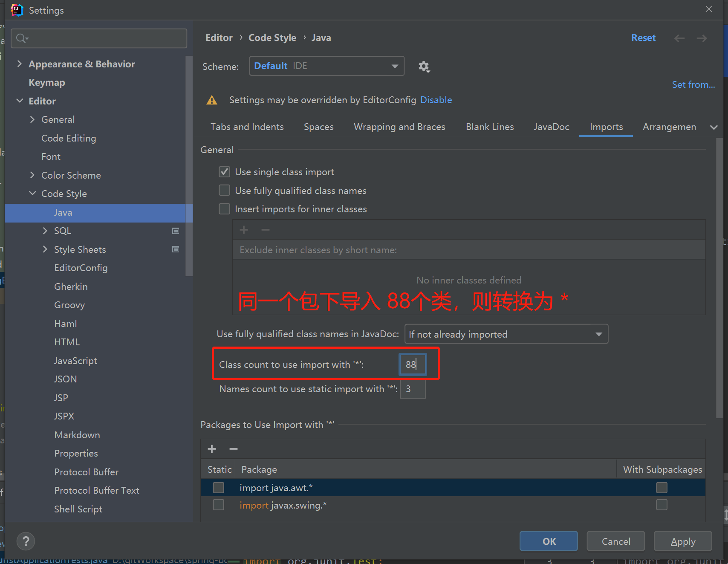The width and height of the screenshot is (728, 564).
Task: Select Shell Script code style
Action: click(x=78, y=509)
